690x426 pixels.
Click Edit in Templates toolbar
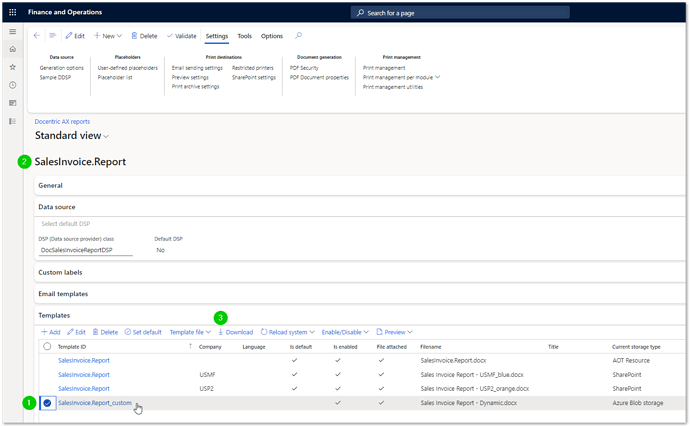click(x=77, y=332)
